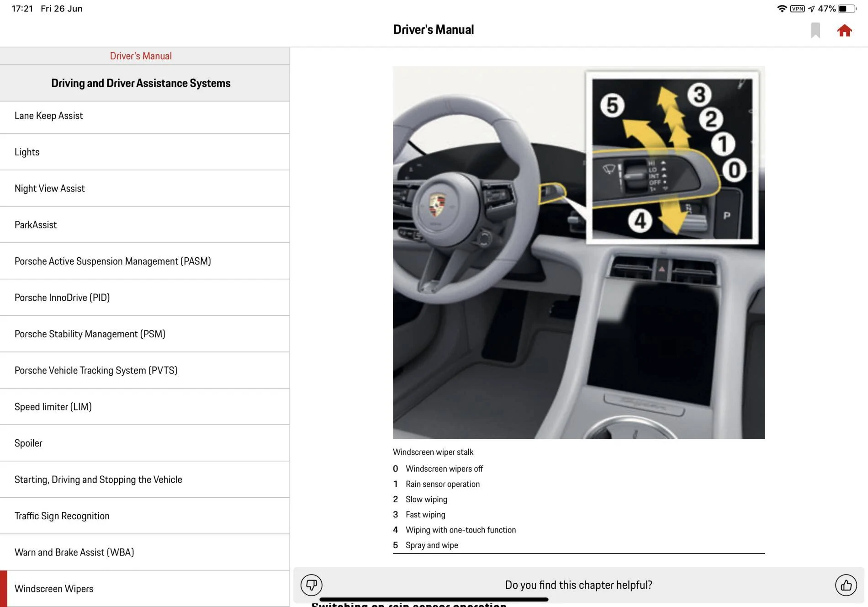The height and width of the screenshot is (607, 868).
Task: Check the Wi-Fi status icon
Action: (782, 9)
